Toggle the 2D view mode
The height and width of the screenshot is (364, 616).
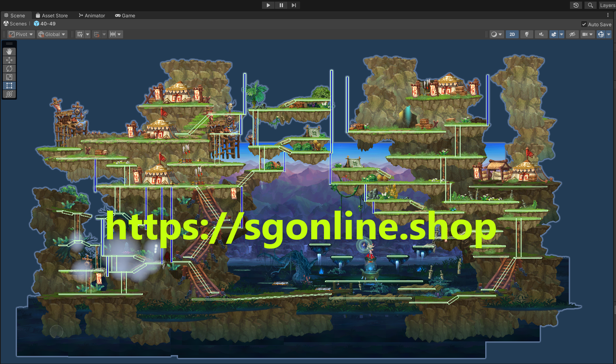tap(512, 34)
